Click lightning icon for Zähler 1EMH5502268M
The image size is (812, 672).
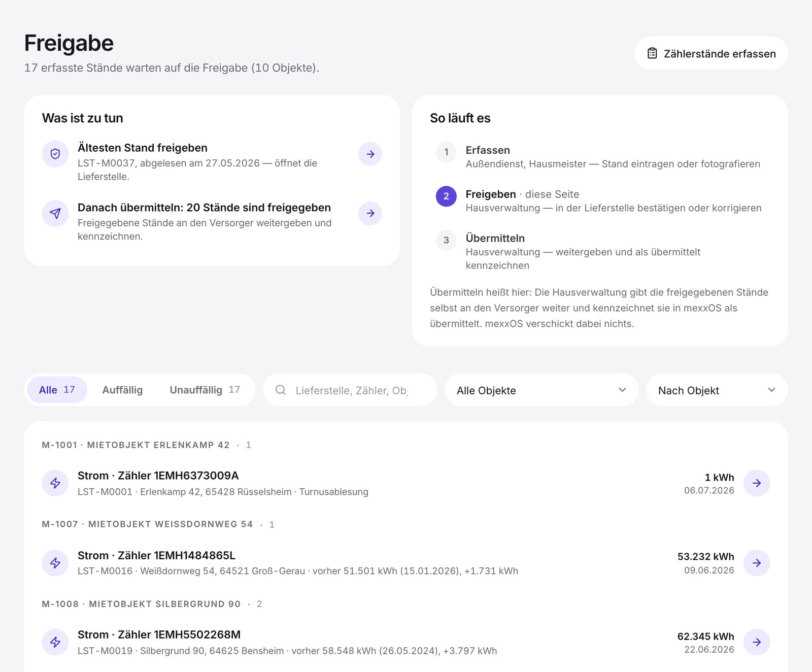(55, 642)
